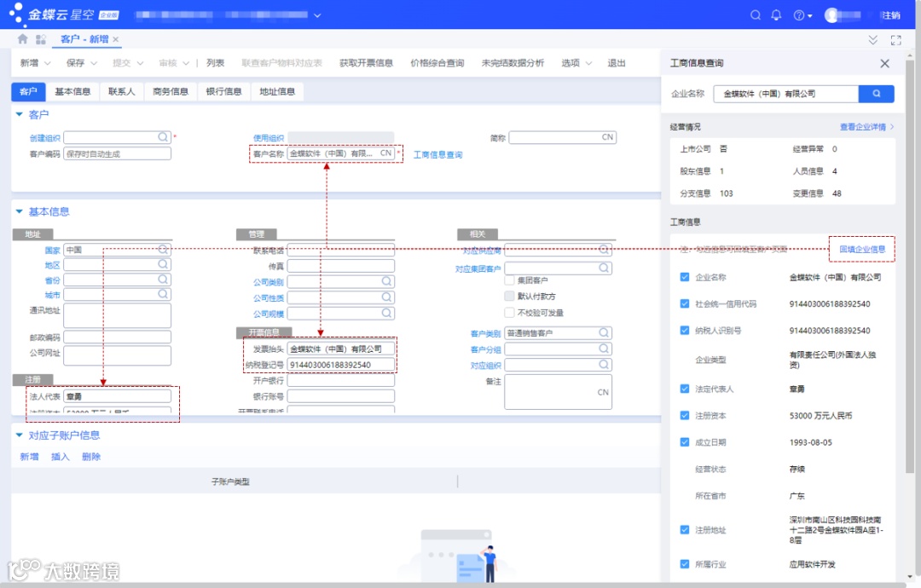Viewport: 921px width, 588px height.
Task: Click the lookup icon in 公司类别 field
Action: click(386, 282)
